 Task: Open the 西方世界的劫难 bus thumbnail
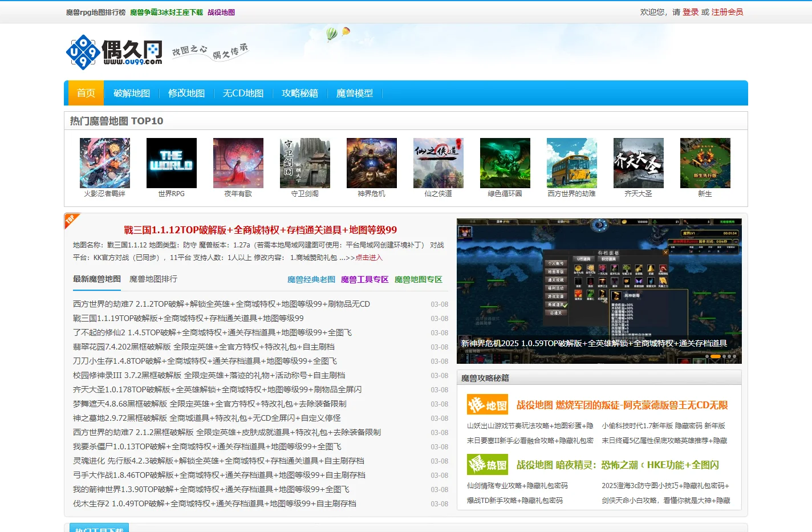[x=572, y=163]
